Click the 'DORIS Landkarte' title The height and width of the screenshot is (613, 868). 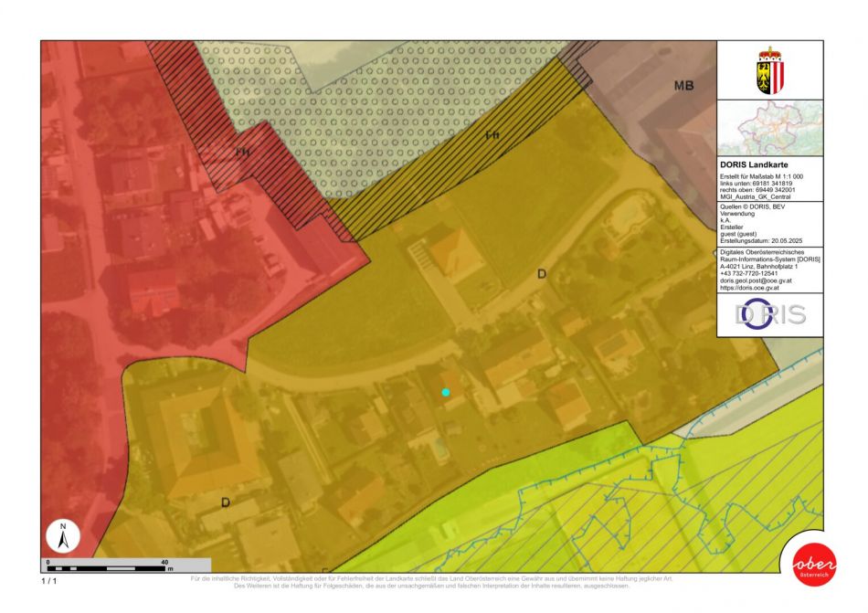tap(754, 164)
